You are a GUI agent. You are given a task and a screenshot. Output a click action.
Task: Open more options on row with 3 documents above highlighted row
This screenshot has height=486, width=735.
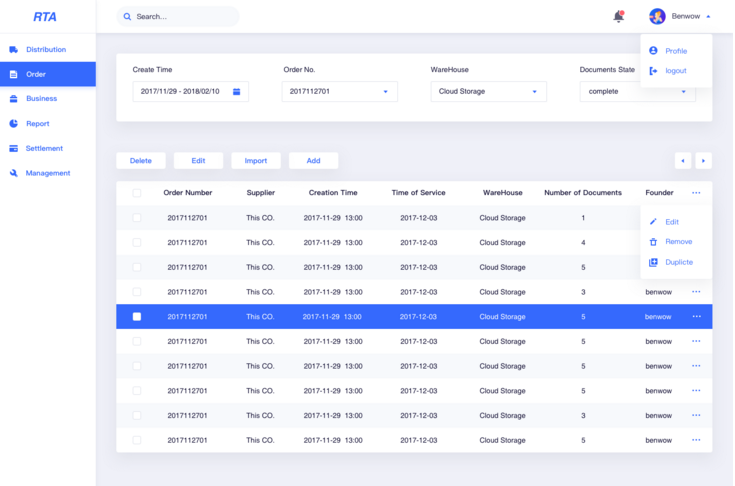click(696, 292)
